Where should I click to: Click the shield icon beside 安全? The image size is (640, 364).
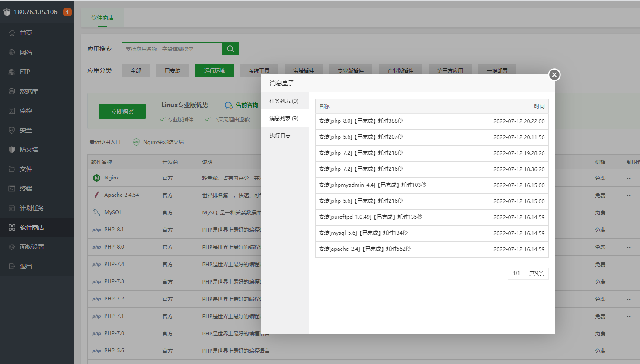coord(12,130)
